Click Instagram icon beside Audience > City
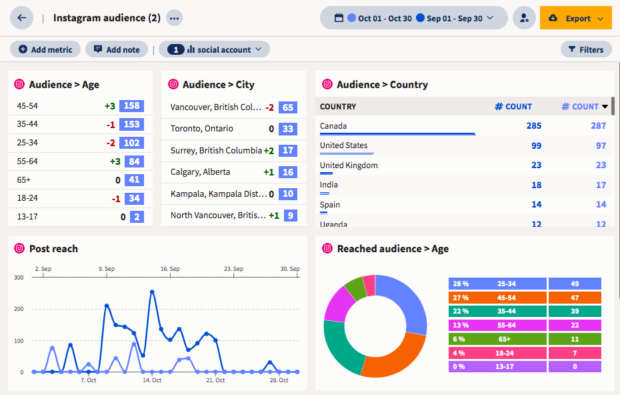Screen dimensions: 620x395 pos(173,84)
